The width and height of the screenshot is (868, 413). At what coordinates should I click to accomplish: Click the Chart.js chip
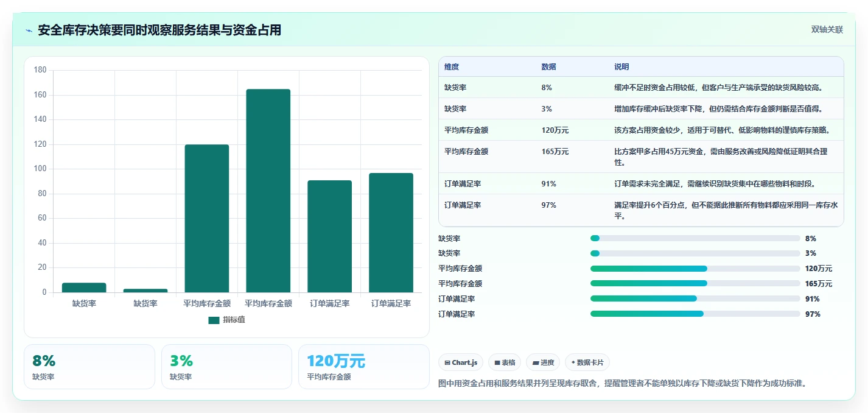(461, 362)
